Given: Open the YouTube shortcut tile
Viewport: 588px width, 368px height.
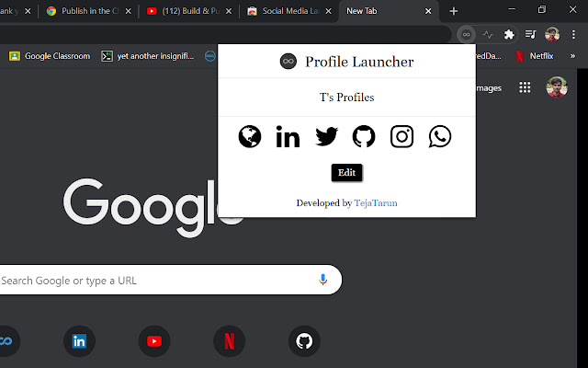Looking at the screenshot, I should pyautogui.click(x=154, y=341).
